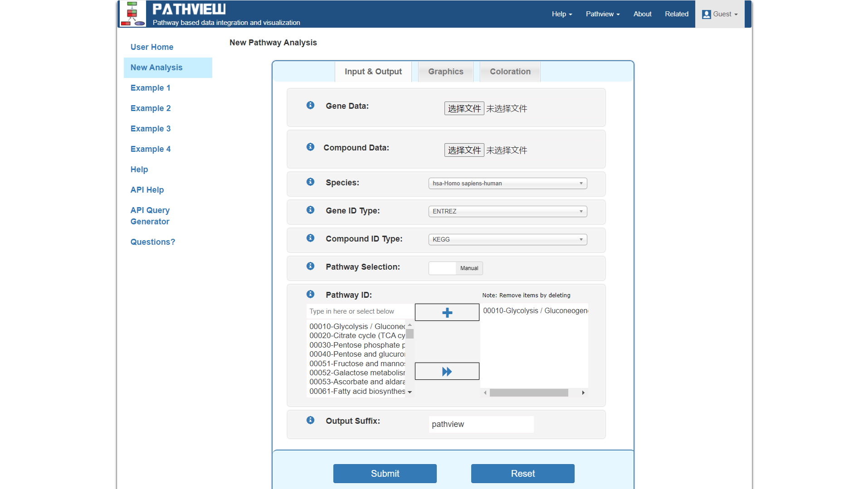Toggle the Pathway Selection Manual switch
The width and height of the screenshot is (868, 489).
click(455, 268)
